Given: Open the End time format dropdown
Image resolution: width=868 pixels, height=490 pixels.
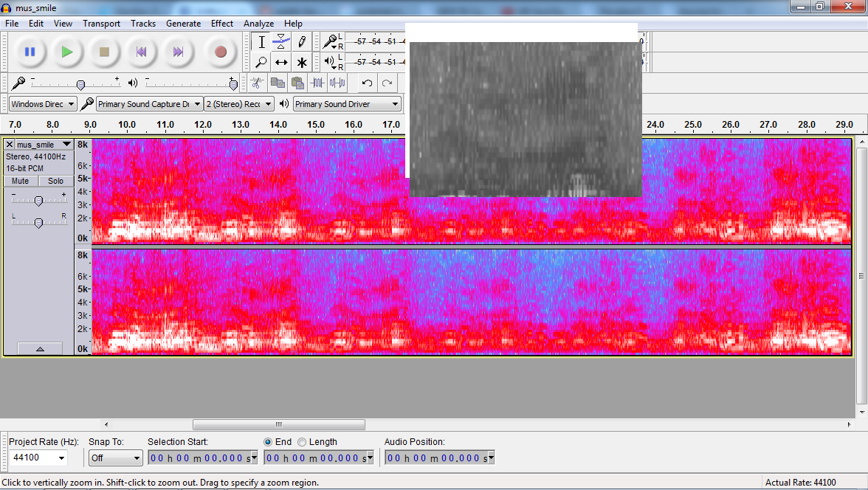Looking at the screenshot, I should pos(371,458).
